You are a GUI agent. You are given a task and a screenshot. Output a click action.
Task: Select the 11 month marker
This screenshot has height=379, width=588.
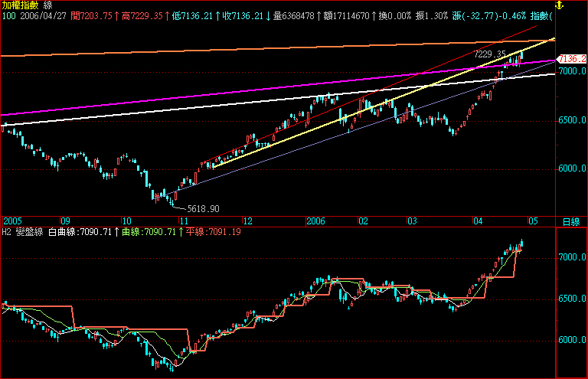tap(184, 221)
